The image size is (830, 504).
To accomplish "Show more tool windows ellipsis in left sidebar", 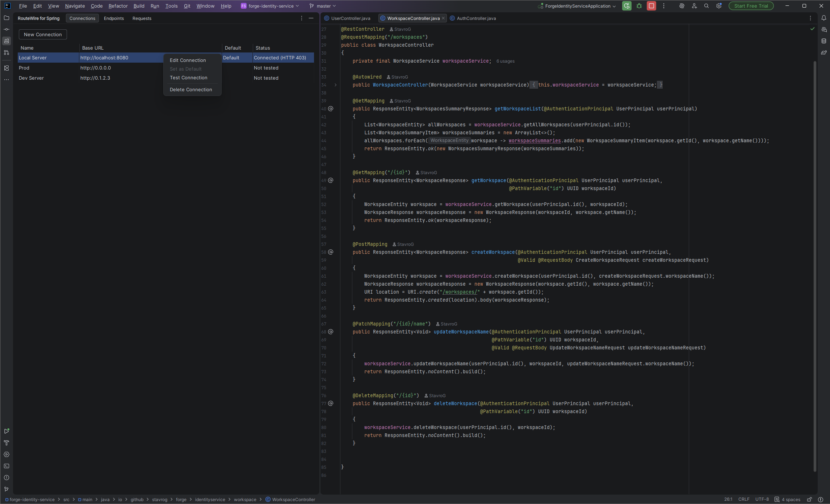I will pos(7,80).
